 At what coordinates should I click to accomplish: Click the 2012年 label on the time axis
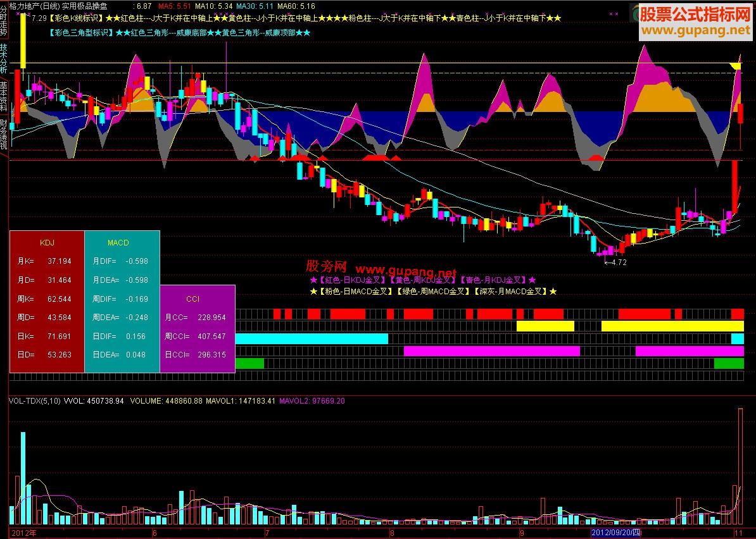tap(24, 533)
